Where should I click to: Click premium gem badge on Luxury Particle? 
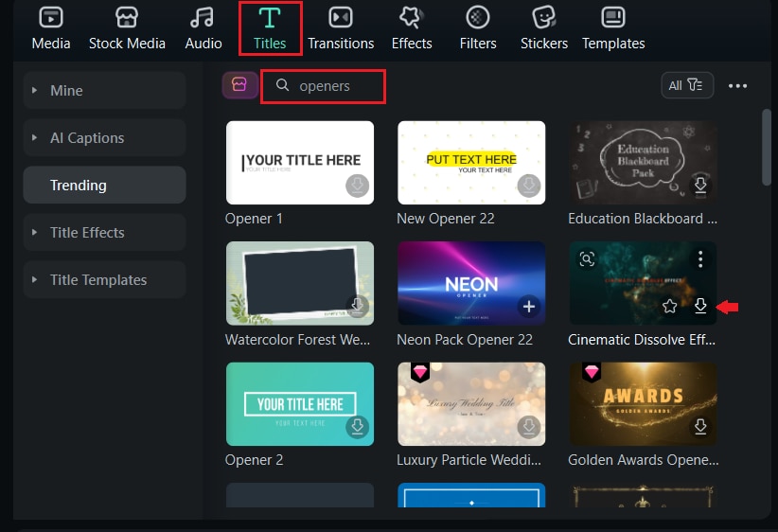pos(420,371)
